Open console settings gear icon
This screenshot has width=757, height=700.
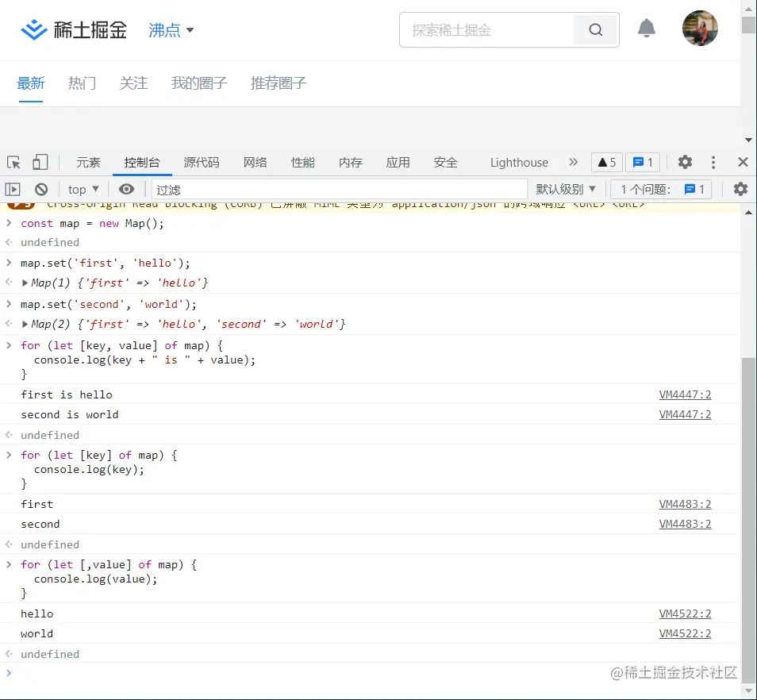point(740,189)
